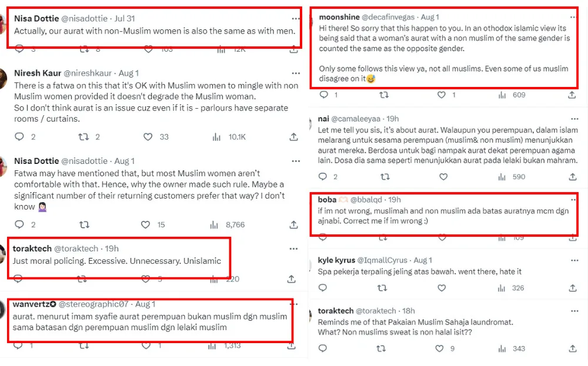Reply to Niresh Kaur's tweet
Image resolution: width=588 pixels, height=366 pixels.
tap(19, 137)
